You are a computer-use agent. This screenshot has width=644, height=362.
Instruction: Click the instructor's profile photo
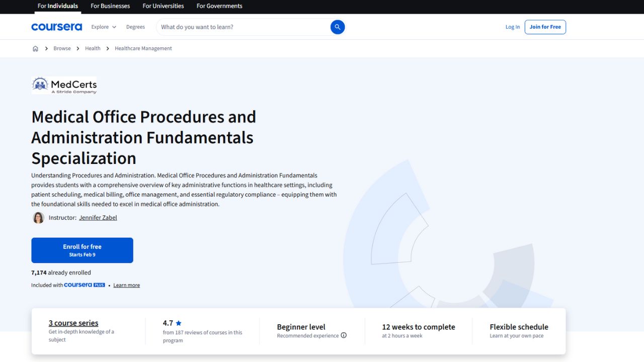(38, 218)
